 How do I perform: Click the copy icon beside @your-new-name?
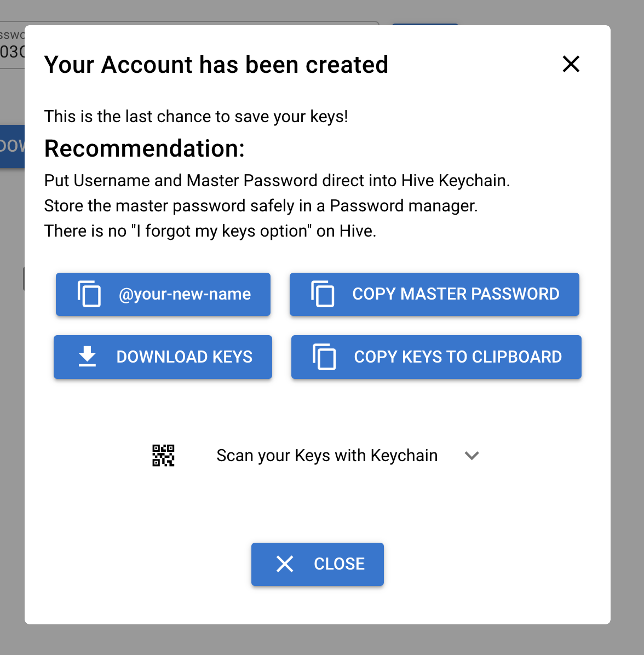click(x=89, y=294)
